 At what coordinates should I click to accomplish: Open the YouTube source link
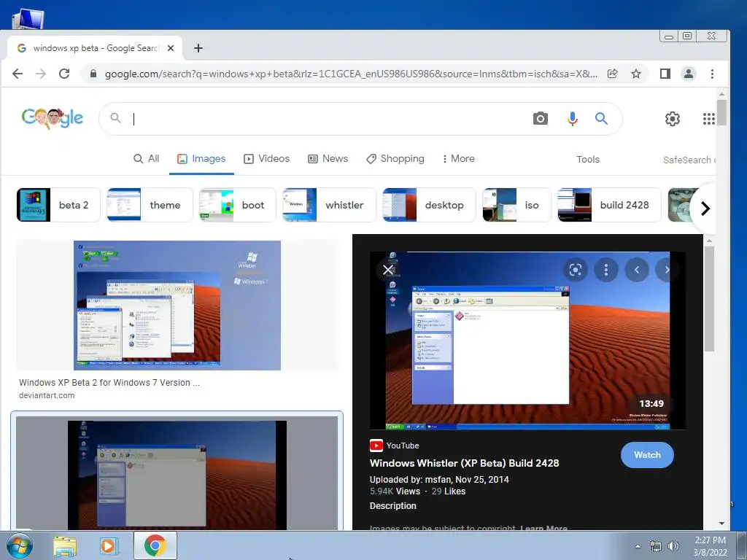pyautogui.click(x=395, y=446)
